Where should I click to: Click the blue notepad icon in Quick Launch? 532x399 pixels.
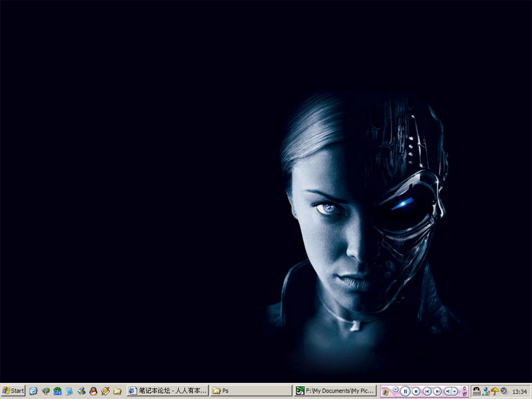click(x=69, y=391)
